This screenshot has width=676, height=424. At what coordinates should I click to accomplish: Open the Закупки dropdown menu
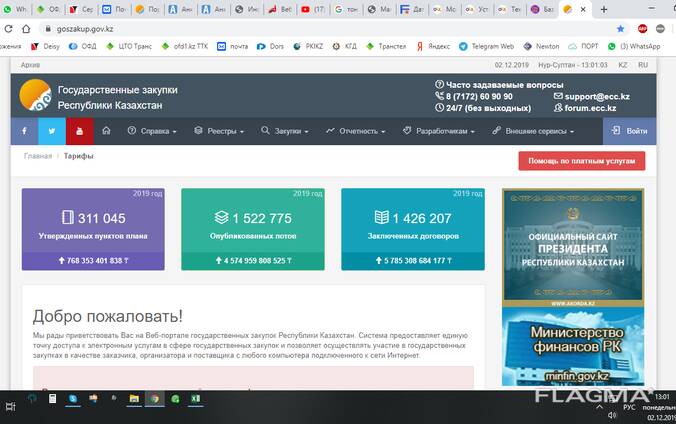(285, 131)
